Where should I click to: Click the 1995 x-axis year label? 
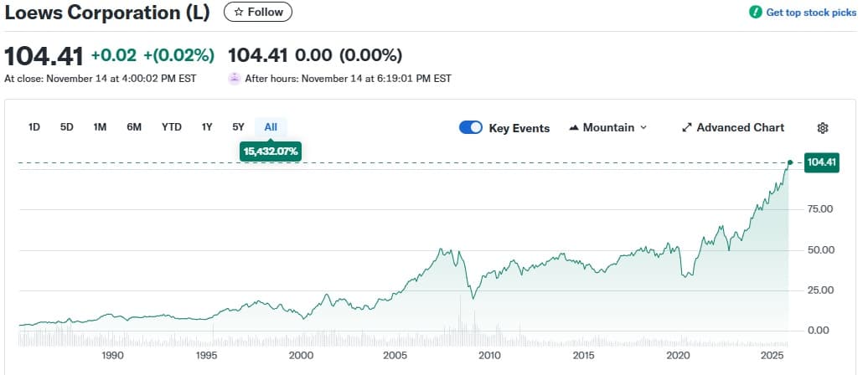tap(206, 356)
